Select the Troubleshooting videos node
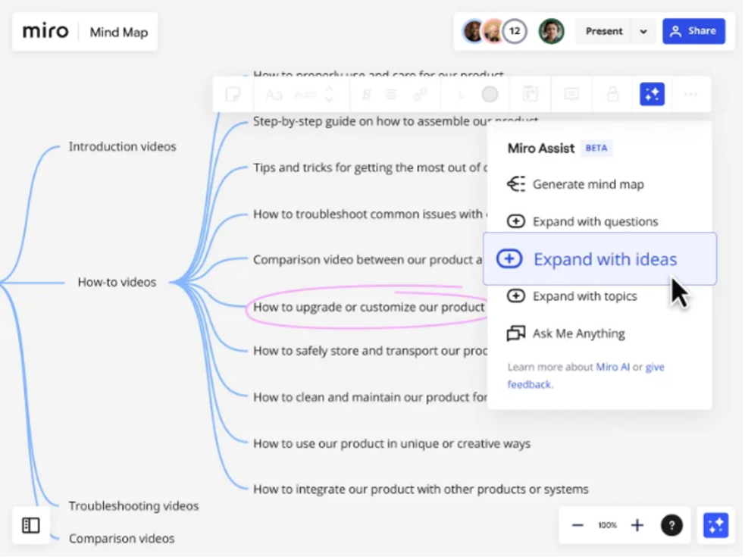This screenshot has height=560, width=745. [x=133, y=506]
